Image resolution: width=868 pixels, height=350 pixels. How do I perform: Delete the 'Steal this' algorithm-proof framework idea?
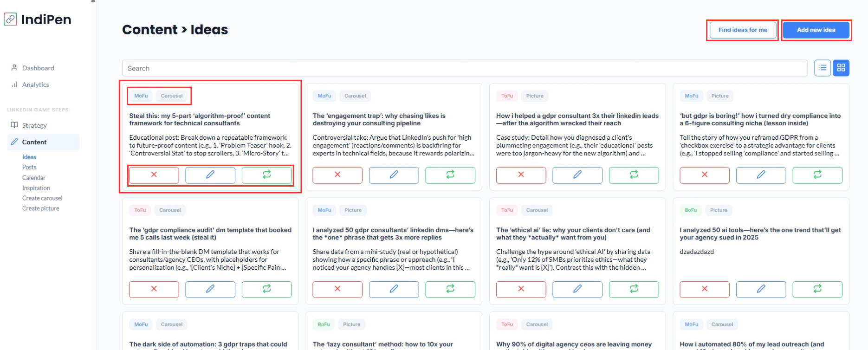pos(154,175)
